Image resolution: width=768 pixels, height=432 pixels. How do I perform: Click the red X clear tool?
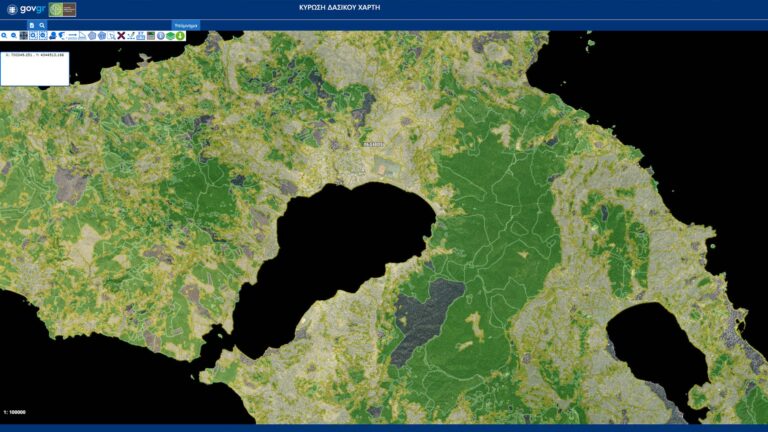(x=121, y=36)
